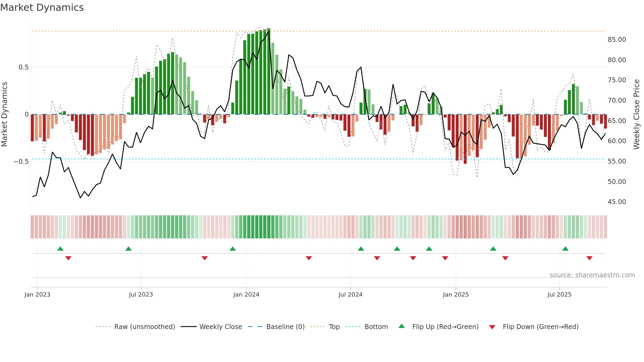Click the 75.00 price axis label

click(617, 80)
